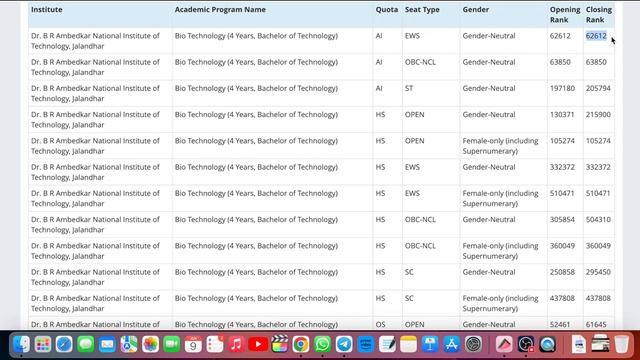This screenshot has width=640, height=360.
Task: Launch Final Cut Pro clapperboard icon
Action: pos(280,344)
